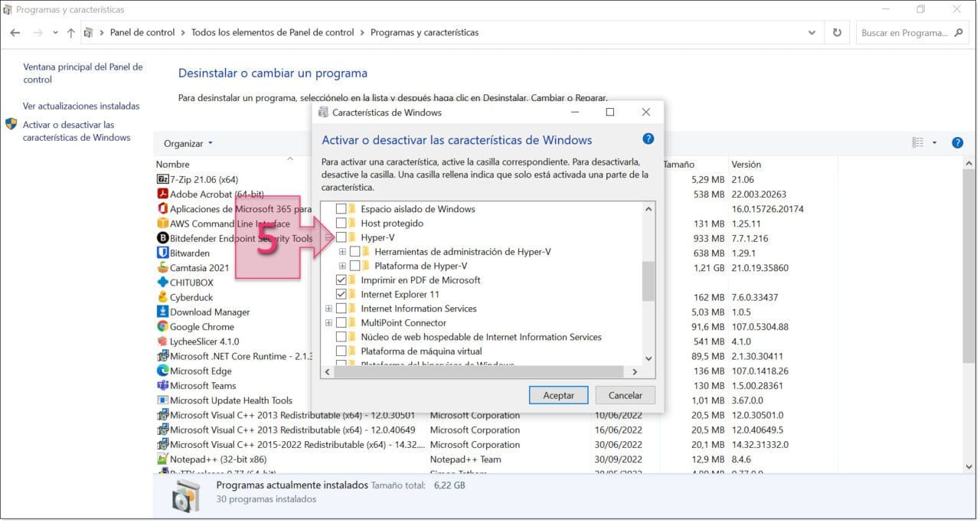This screenshot has width=980, height=523.
Task: Click the Camtasia 2021 icon
Action: [162, 268]
